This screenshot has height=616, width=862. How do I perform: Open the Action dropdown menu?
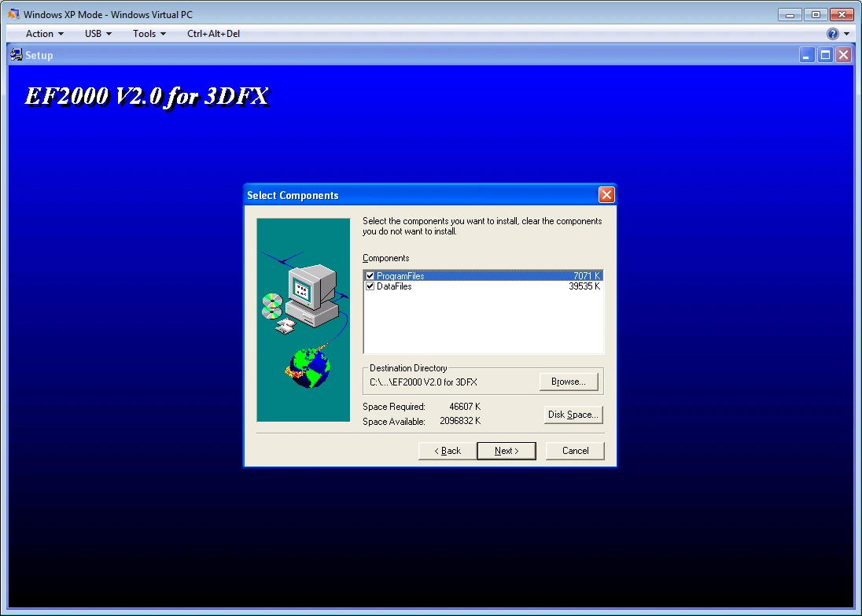click(x=45, y=34)
